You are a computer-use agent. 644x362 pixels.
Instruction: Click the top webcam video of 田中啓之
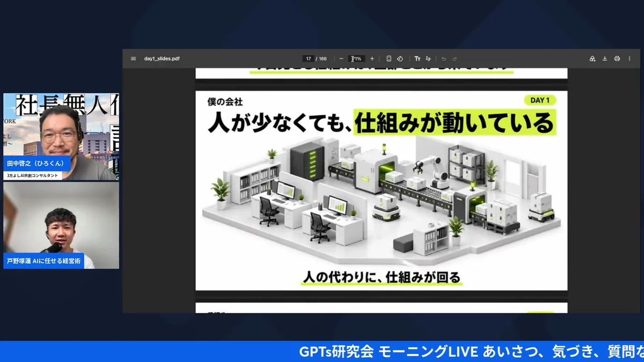coord(61,136)
